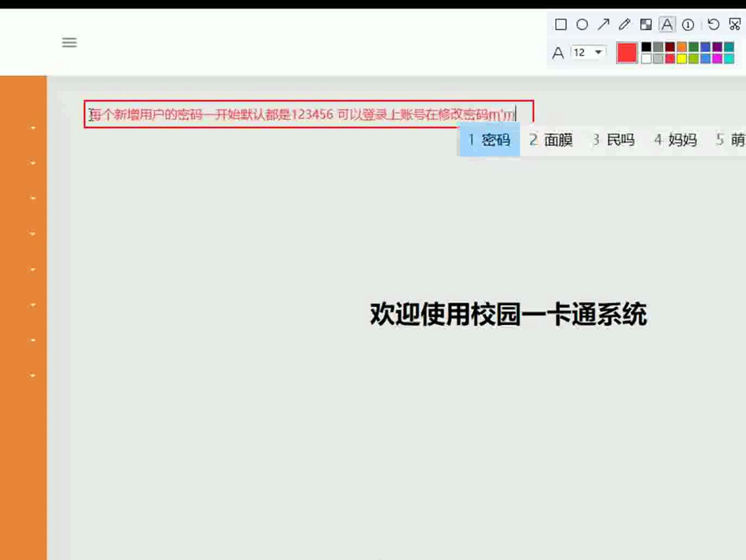Undo the last annotation
This screenshot has width=746, height=560.
pos(714,24)
